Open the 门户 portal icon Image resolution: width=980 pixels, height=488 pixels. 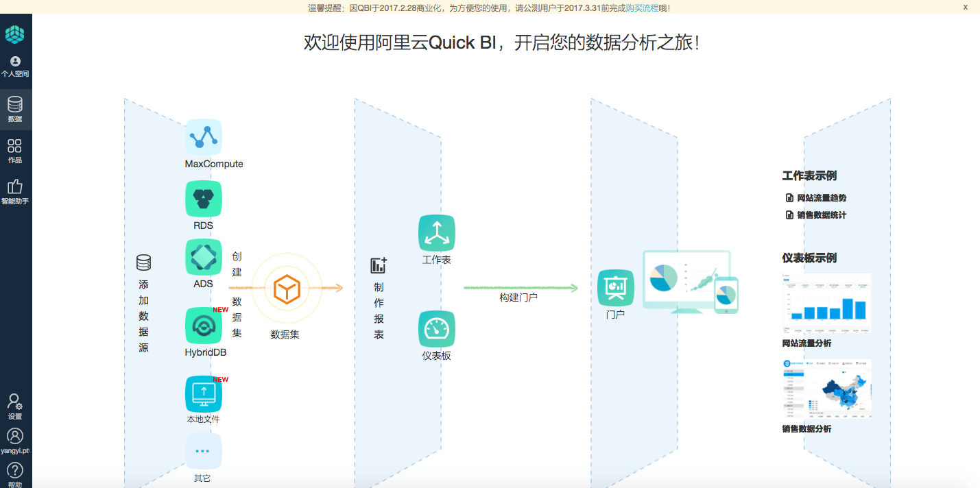click(616, 288)
